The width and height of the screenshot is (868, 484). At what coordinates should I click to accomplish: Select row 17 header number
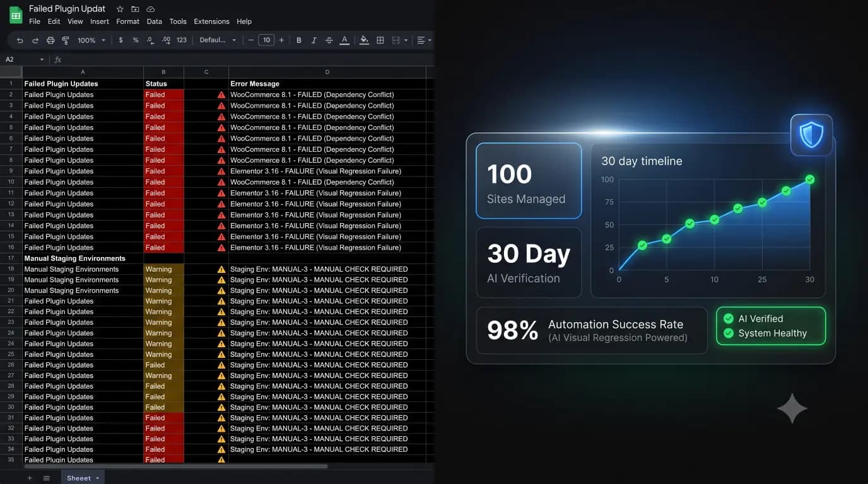11,258
